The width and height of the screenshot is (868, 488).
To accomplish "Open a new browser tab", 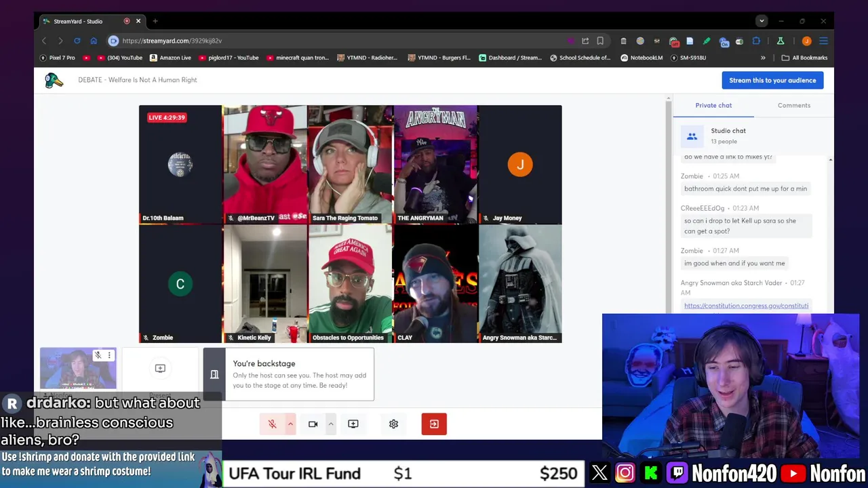I will (x=155, y=21).
